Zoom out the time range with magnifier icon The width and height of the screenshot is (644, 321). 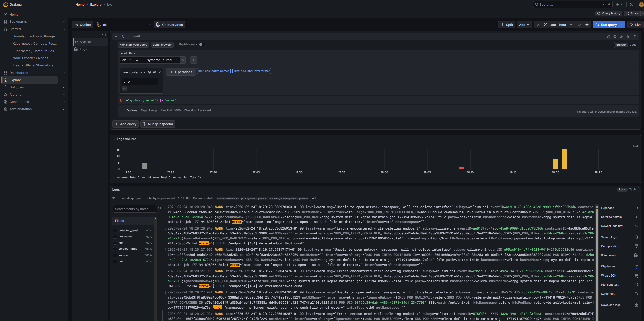(587, 25)
